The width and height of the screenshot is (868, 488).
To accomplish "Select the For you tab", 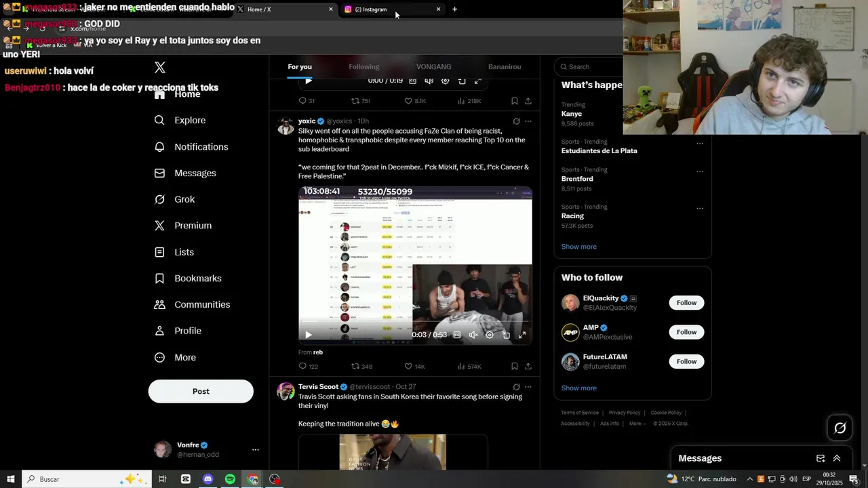I will 300,66.
